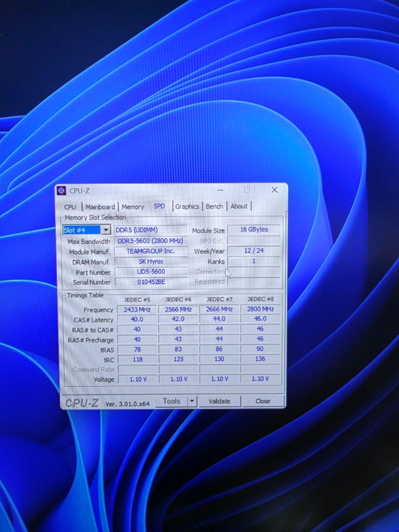Click the 2800 MHz frequency cell
This screenshot has height=532, width=399.
click(x=261, y=309)
